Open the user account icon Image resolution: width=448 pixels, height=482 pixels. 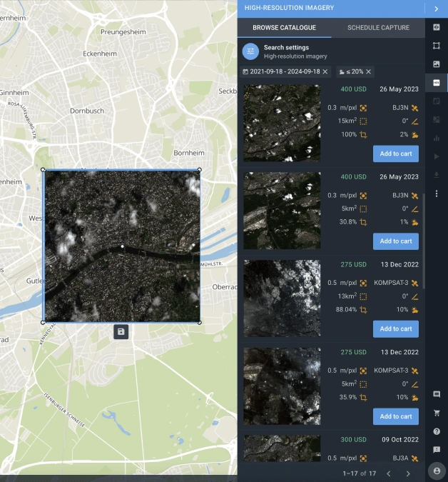pos(437,471)
